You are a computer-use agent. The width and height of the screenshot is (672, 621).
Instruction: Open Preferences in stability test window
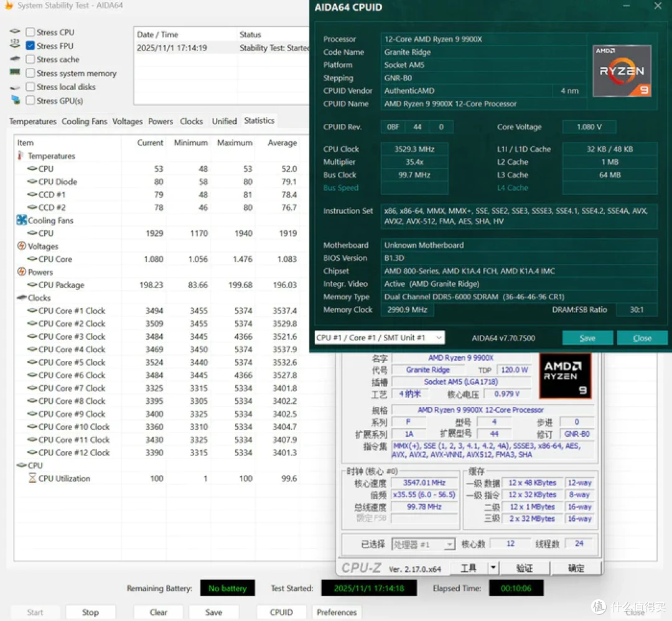click(337, 612)
